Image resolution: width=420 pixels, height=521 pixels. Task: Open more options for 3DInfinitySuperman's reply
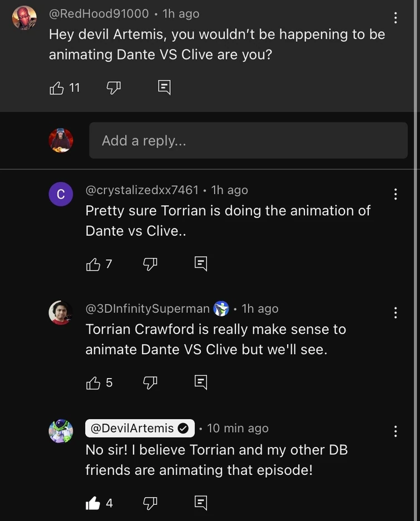pyautogui.click(x=395, y=312)
